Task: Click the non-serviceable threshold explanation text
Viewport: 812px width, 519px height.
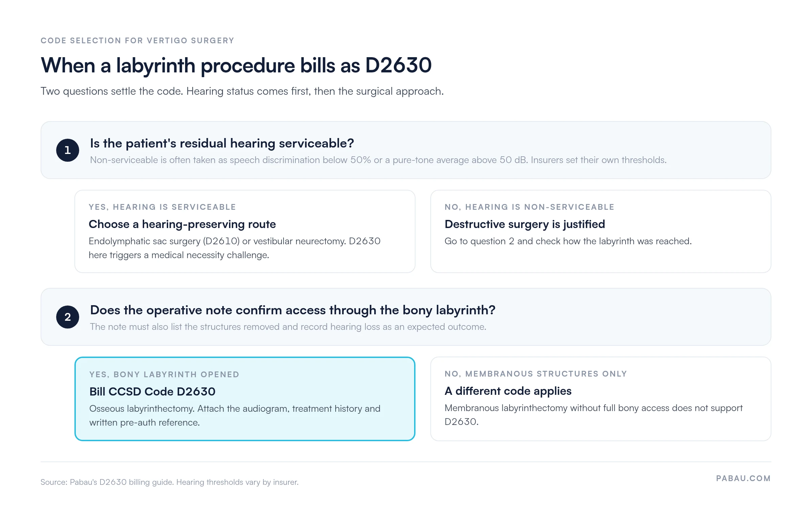Action: click(x=378, y=160)
